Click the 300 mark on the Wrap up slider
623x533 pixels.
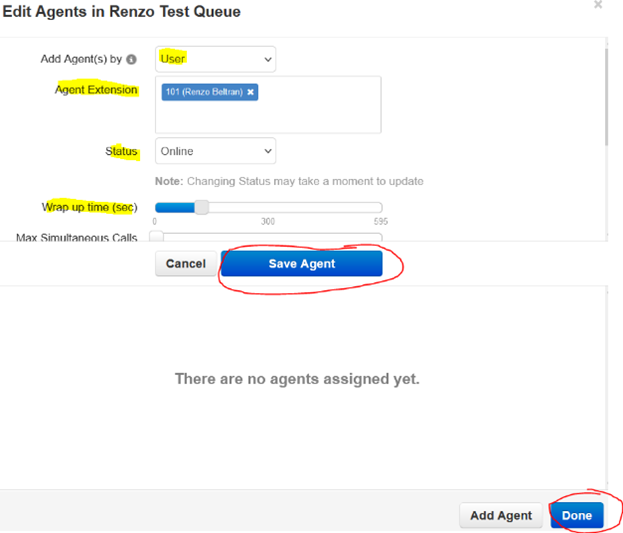click(268, 221)
